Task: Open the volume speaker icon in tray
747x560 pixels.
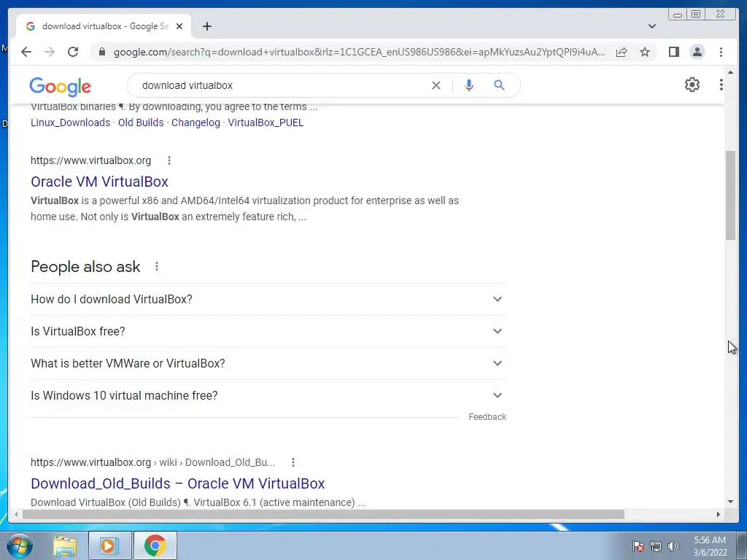Action: coord(673,546)
